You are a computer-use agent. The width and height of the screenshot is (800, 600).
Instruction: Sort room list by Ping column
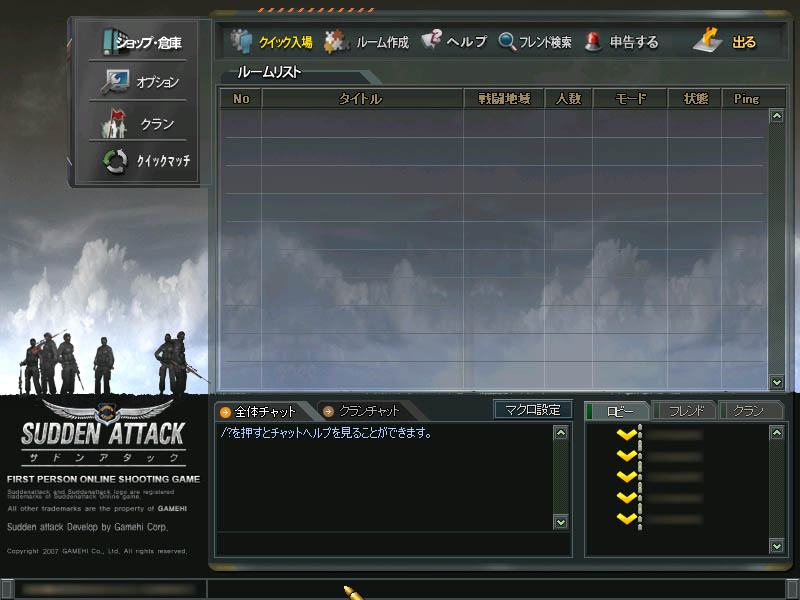[746, 98]
